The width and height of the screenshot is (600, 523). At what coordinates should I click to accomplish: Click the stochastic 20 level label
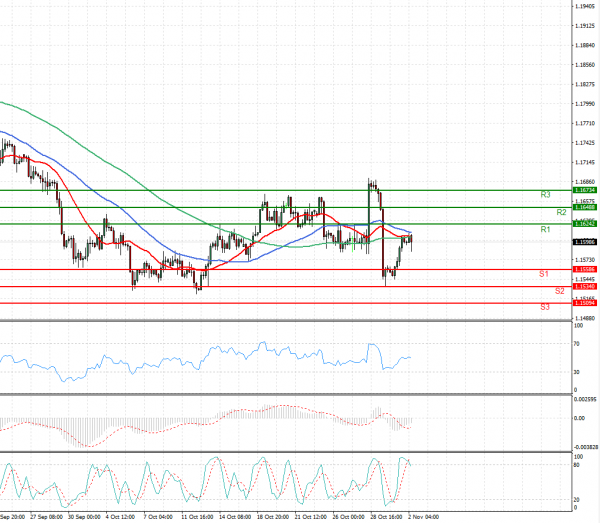coord(576,500)
